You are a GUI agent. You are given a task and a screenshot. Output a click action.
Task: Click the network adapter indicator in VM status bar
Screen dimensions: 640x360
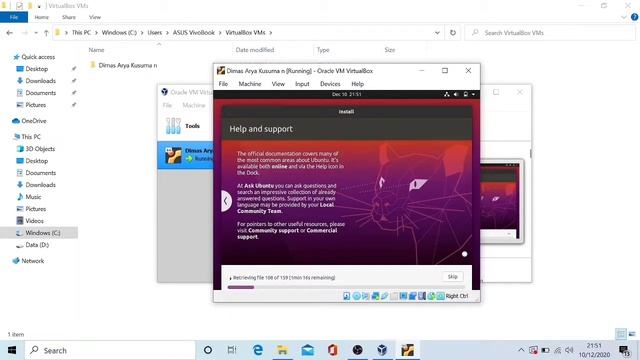pyautogui.click(x=375, y=296)
